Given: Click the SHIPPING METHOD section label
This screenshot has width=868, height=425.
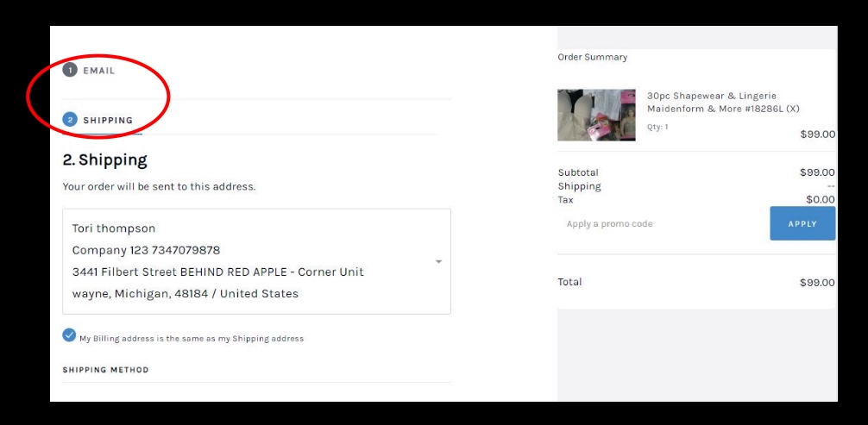Looking at the screenshot, I should tap(105, 370).
